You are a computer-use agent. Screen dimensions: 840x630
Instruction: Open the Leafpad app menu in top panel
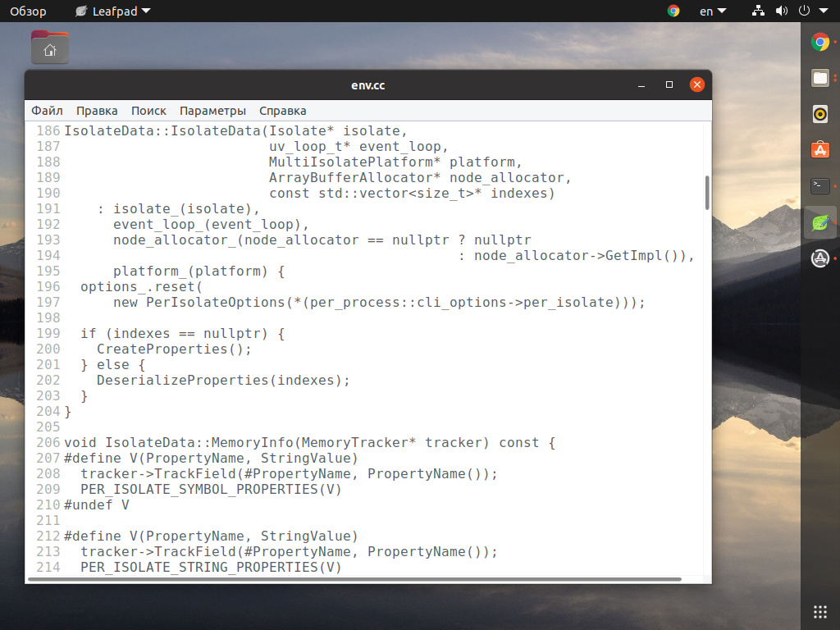pyautogui.click(x=113, y=11)
